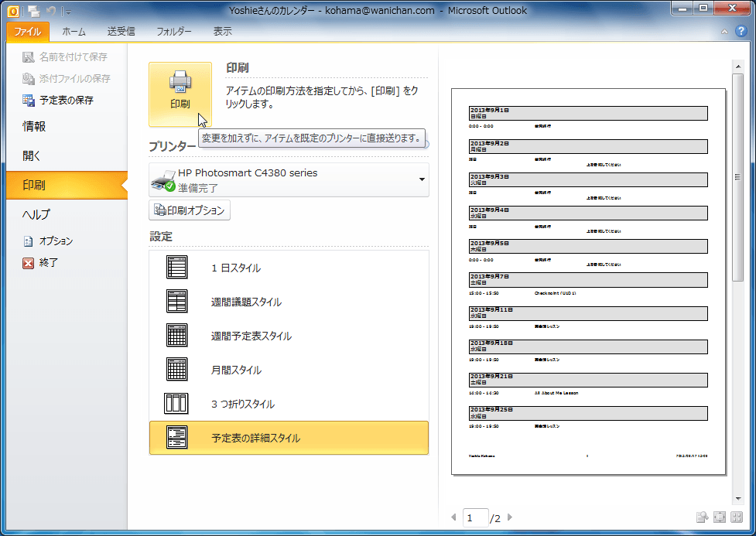
Task: Click the preview scrollbar down arrow
Action: point(738,499)
